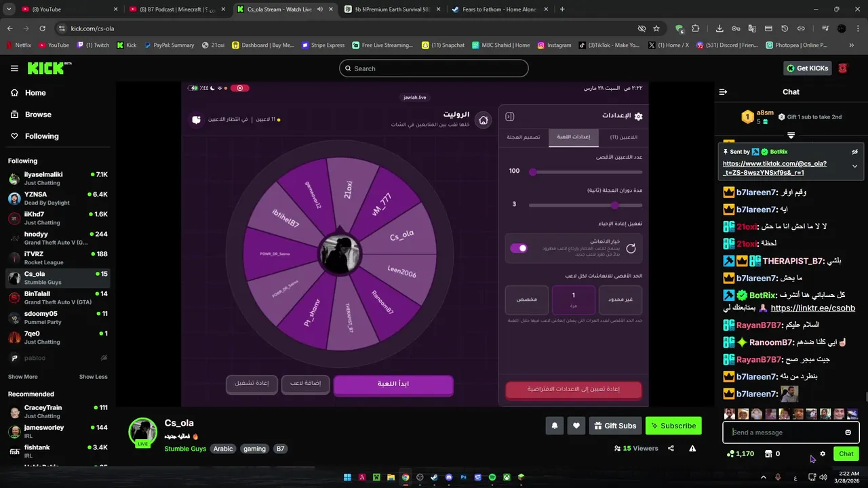Open the pinned TikTok link

[x=774, y=168]
